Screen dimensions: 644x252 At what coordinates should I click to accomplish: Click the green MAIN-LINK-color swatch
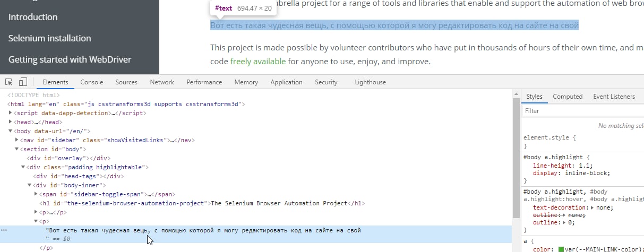tap(561, 249)
